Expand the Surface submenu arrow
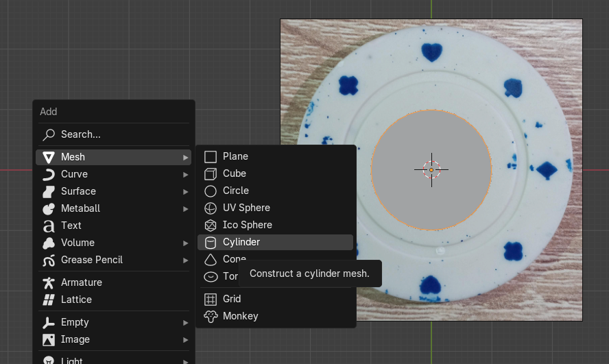The image size is (609, 364). (185, 192)
